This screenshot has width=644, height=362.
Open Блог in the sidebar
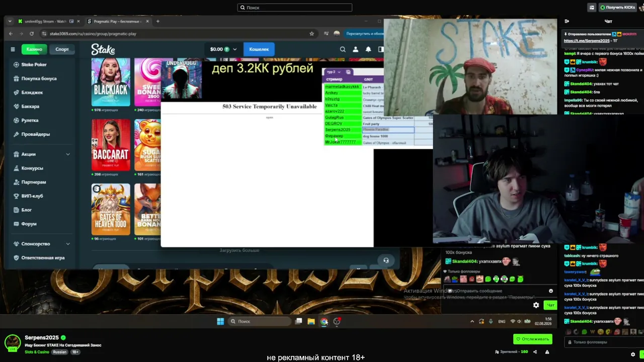[x=22, y=210]
